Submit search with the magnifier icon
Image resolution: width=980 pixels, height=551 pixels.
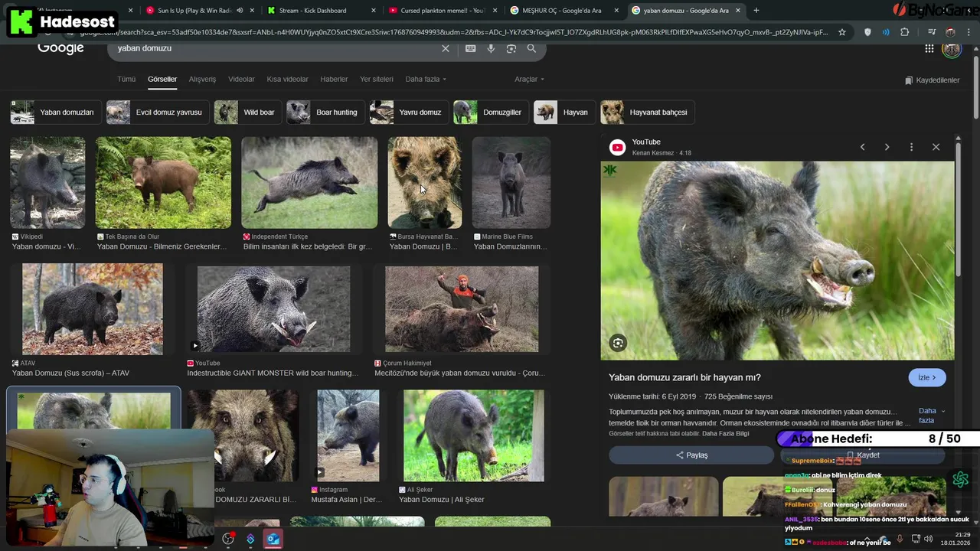pyautogui.click(x=531, y=48)
